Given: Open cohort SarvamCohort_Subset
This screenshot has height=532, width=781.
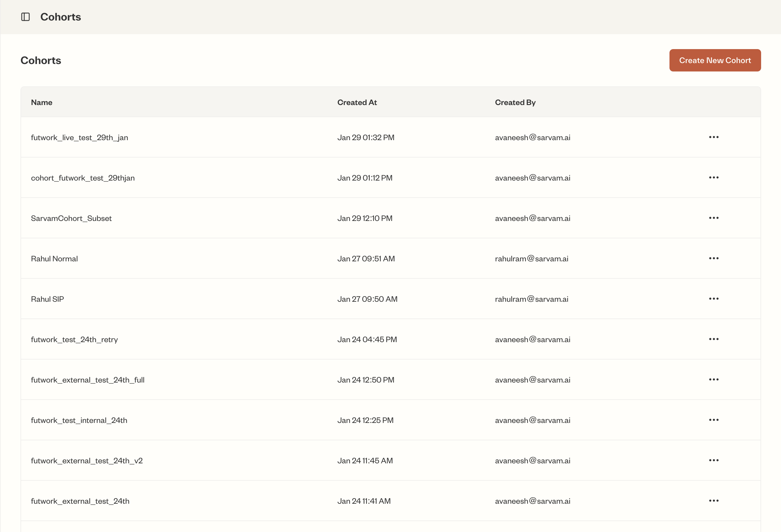Looking at the screenshot, I should click(71, 218).
